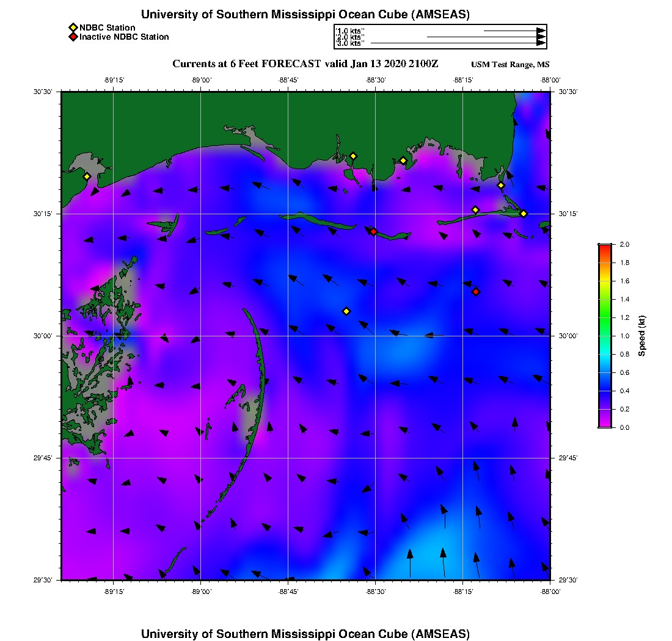Select the yellow coastal marker just west of the -88°30' gridline

coord(353,156)
